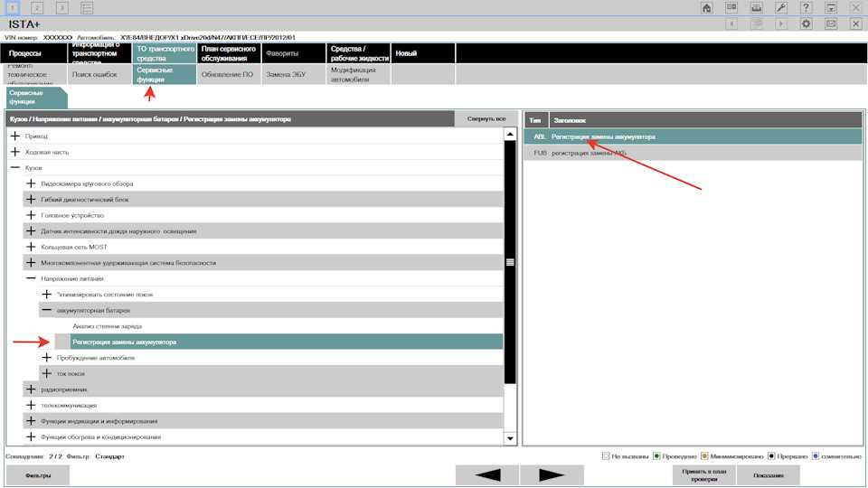Click the 'Свернуть все' button
Image resolution: width=868 pixels, height=488 pixels.
click(x=486, y=118)
